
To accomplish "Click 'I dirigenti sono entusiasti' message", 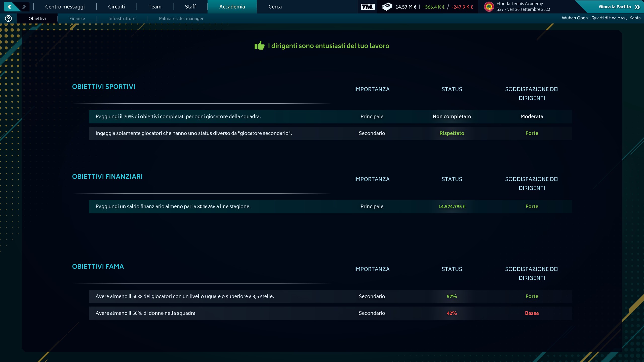I will pos(329,46).
